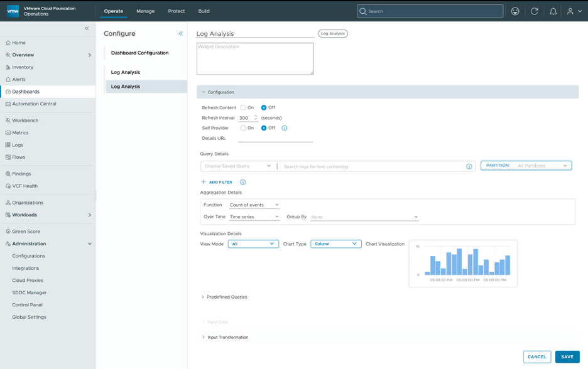Screen dimensions: 588x369
Task: Open the Partition dropdown
Action: [526, 166]
